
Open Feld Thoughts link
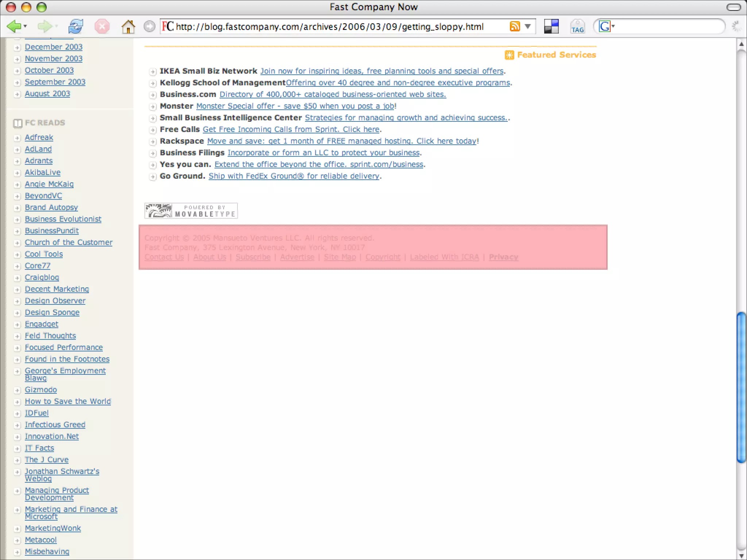[50, 335]
